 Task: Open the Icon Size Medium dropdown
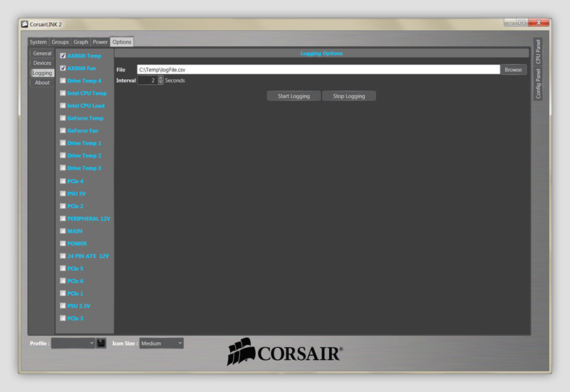tap(162, 343)
